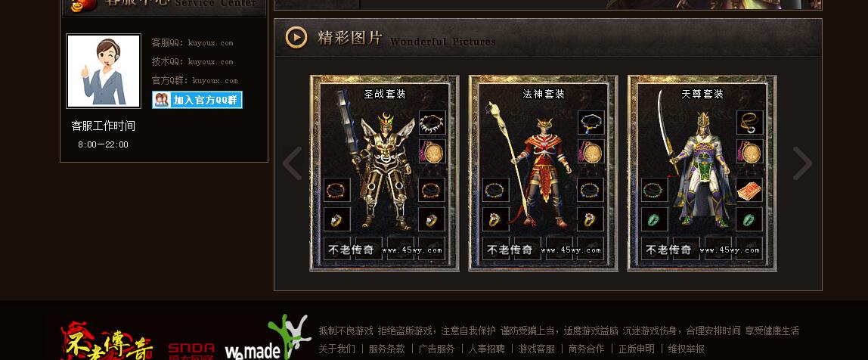The image size is (868, 360).
Task: Open the 服务条款 footer link
Action: click(386, 349)
